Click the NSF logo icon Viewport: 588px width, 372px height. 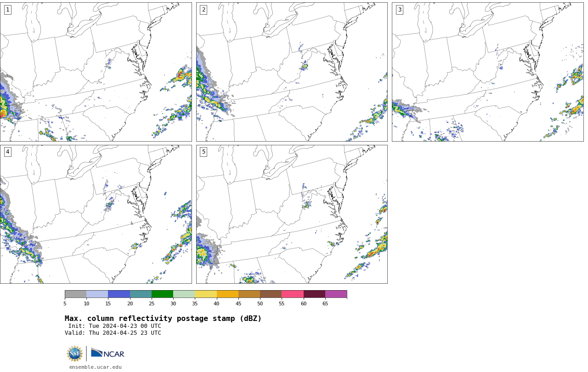tap(75, 354)
